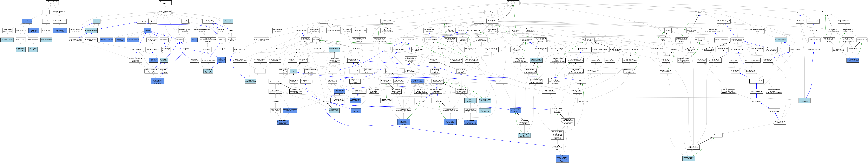Click the 'neuron projection extension' node
Image resolution: width=868 pixels, height=163 pixels.
(780, 122)
